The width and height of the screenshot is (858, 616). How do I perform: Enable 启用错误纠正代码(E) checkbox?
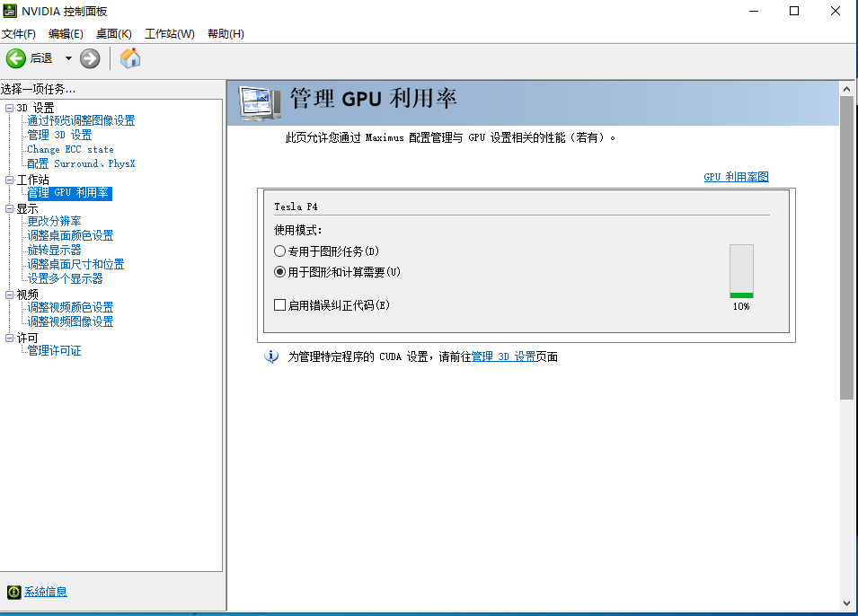click(x=279, y=304)
